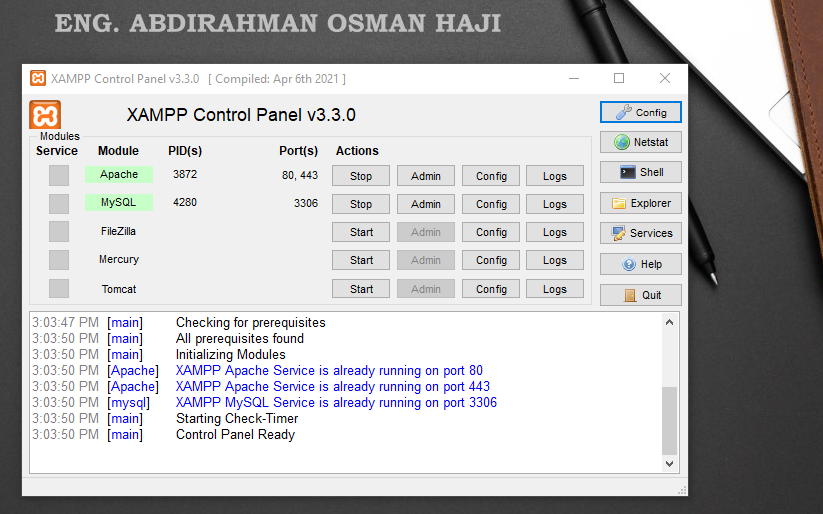Launch the Shell terminal button

pos(641,172)
